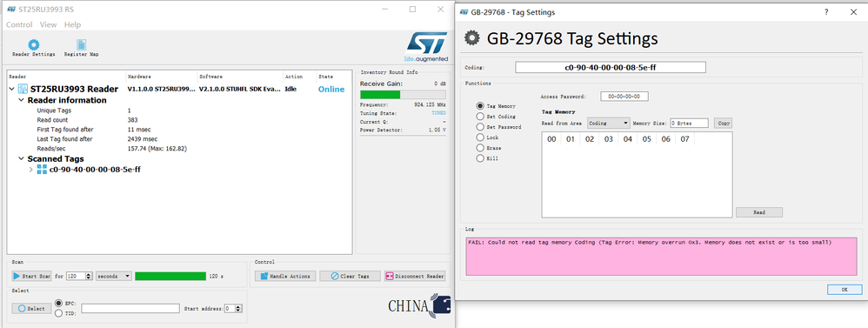Click the Online state text
This screenshot has width=868, height=328.
[331, 90]
